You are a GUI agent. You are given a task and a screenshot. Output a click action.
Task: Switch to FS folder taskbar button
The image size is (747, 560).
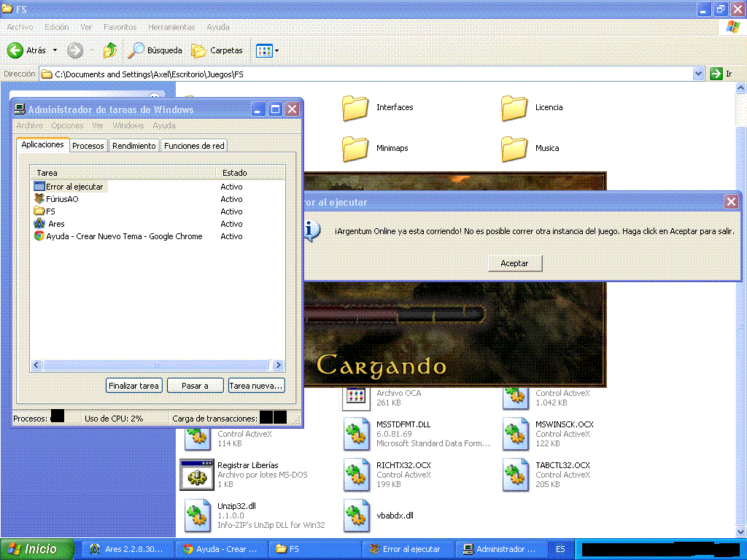314,549
